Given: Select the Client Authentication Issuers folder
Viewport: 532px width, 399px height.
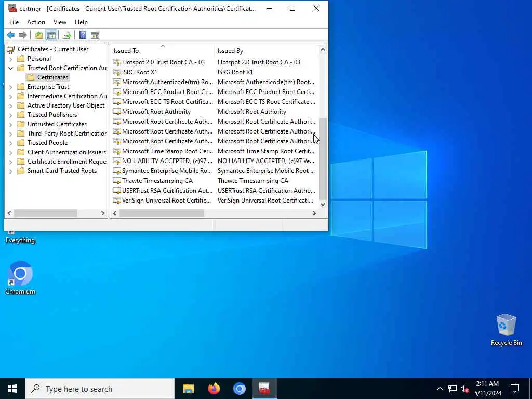Looking at the screenshot, I should coord(66,152).
